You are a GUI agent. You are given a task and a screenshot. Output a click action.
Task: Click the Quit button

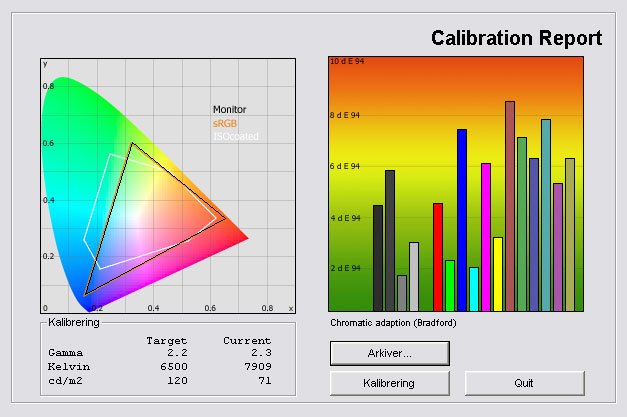click(x=524, y=383)
